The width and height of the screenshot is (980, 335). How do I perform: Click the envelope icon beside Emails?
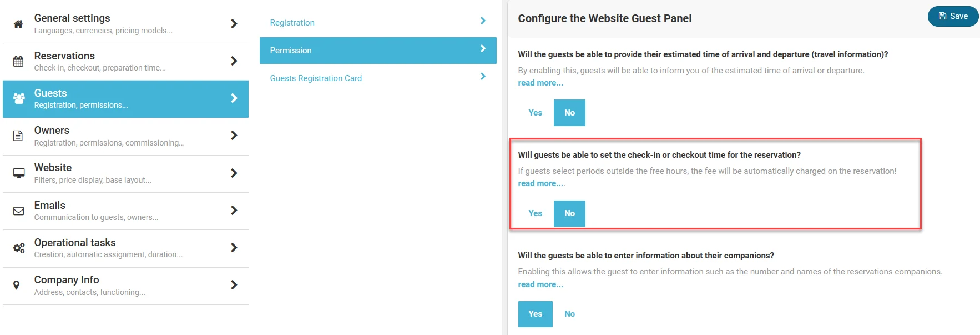point(18,211)
